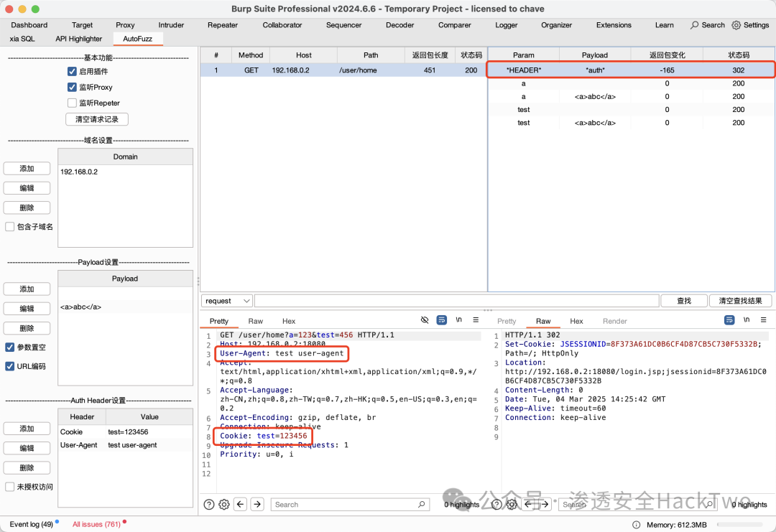Select <a>abc</a> entry in Payload list
This screenshot has height=532, width=776.
125,307
